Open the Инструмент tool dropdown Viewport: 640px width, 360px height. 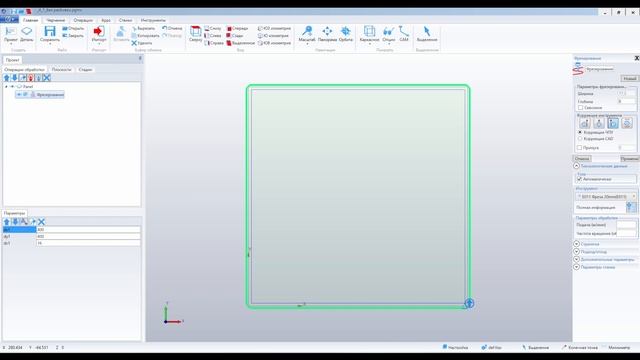[x=606, y=197]
